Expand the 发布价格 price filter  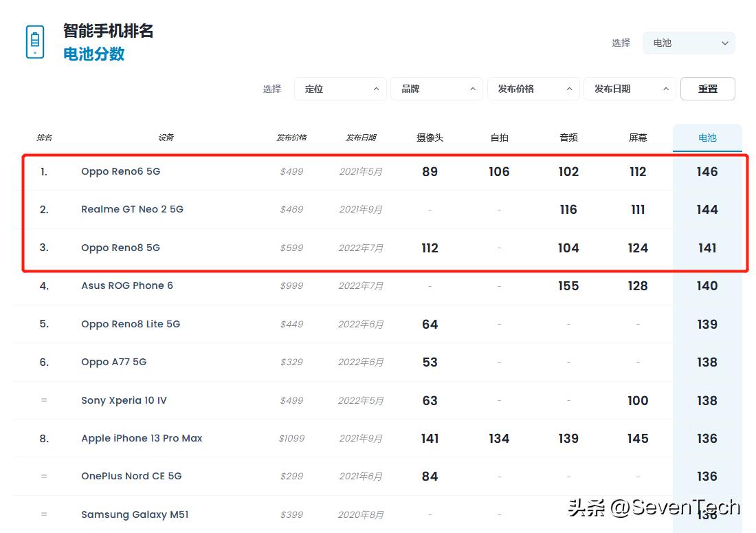coord(533,88)
